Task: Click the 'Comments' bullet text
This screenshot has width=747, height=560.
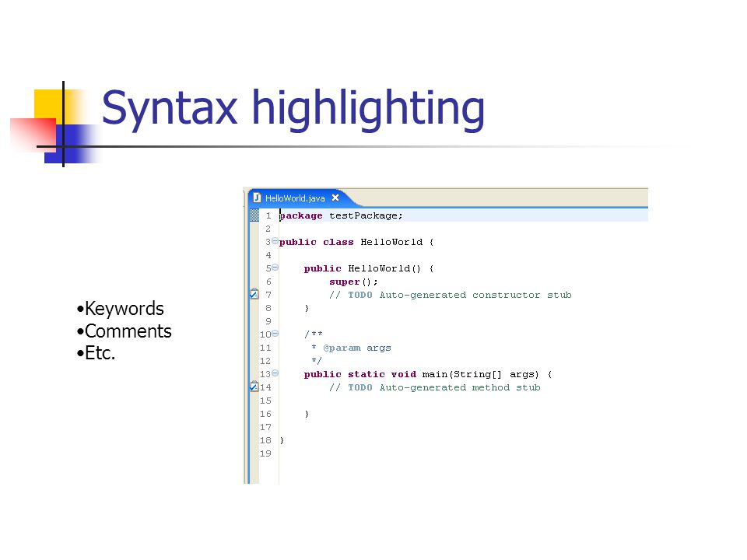Action: tap(128, 331)
